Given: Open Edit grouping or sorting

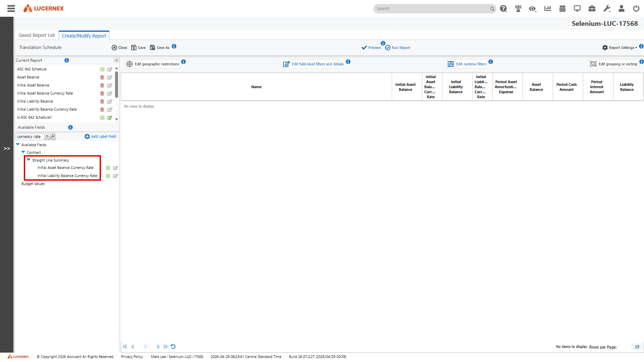Looking at the screenshot, I should (x=614, y=64).
